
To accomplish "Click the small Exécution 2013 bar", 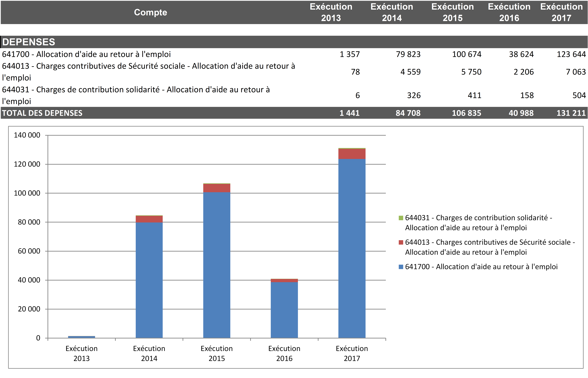I will 81,337.
